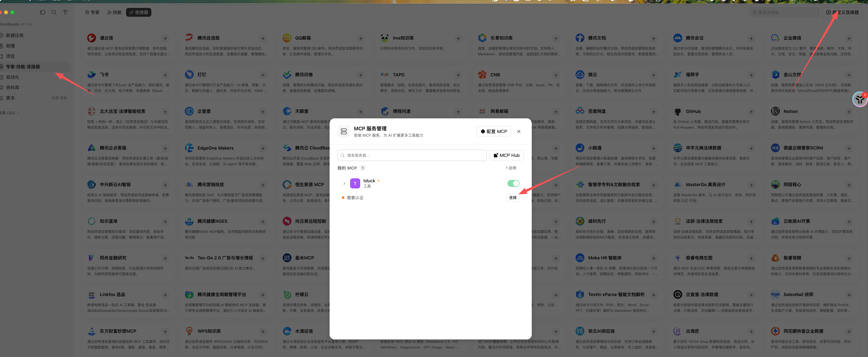Viewport: 868px width, 357px height.
Task: Click the filter funnel icon in sidebar
Action: pyautogui.click(x=65, y=12)
